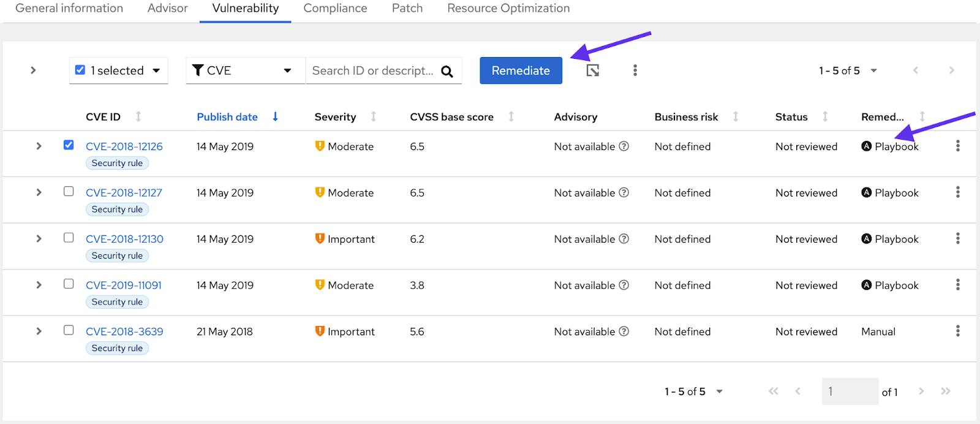Screen dimensions: 980x424
Task: Sort by CVE ID column arrows
Action: click(138, 116)
